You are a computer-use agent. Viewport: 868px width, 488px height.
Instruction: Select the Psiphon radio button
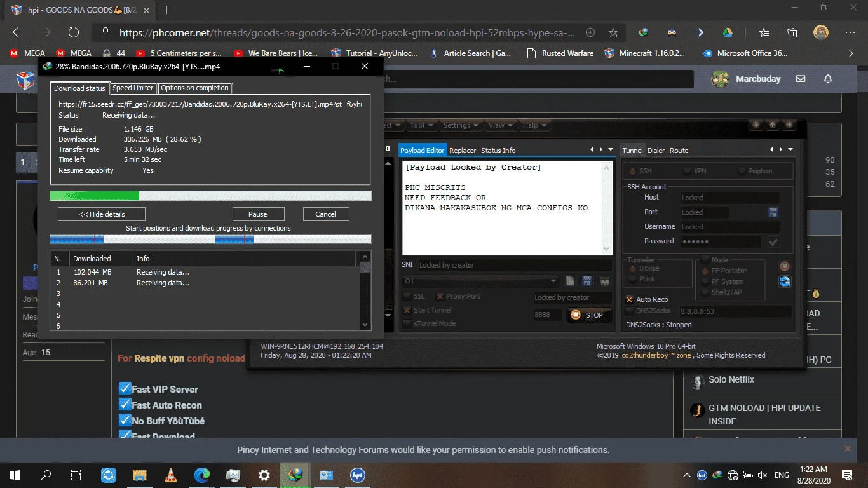(742, 171)
